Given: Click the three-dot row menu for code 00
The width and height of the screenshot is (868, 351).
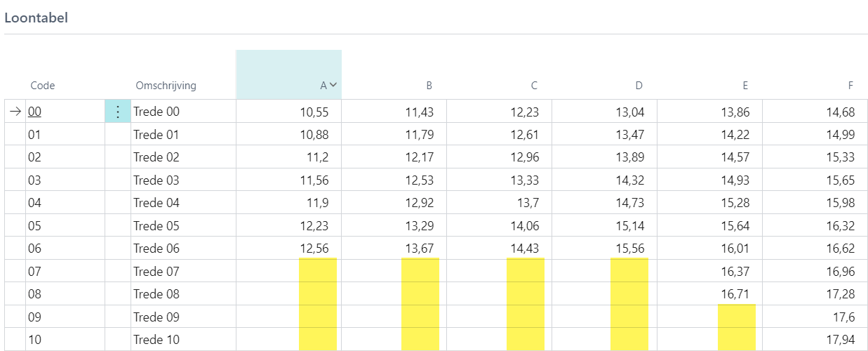Looking at the screenshot, I should pos(118,112).
